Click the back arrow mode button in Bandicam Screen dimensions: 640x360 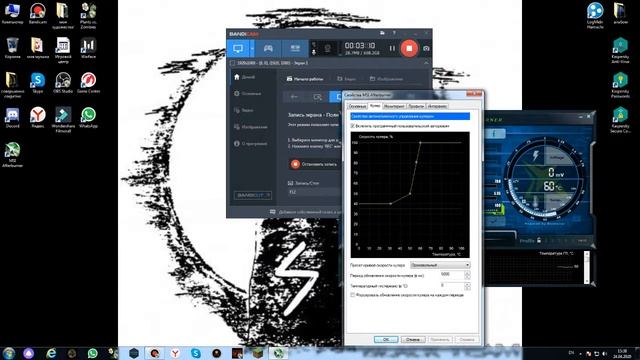(294, 97)
